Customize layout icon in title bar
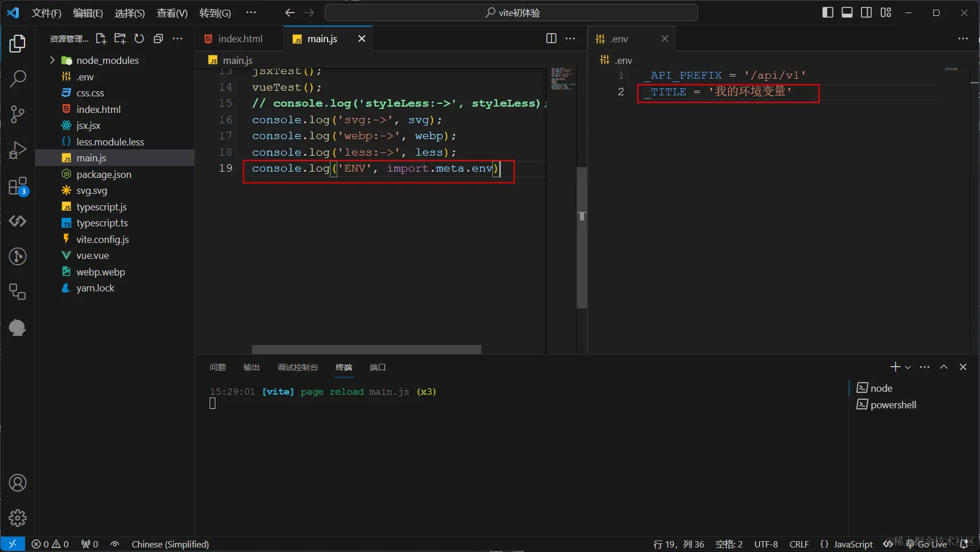Image resolution: width=980 pixels, height=552 pixels. (x=885, y=13)
